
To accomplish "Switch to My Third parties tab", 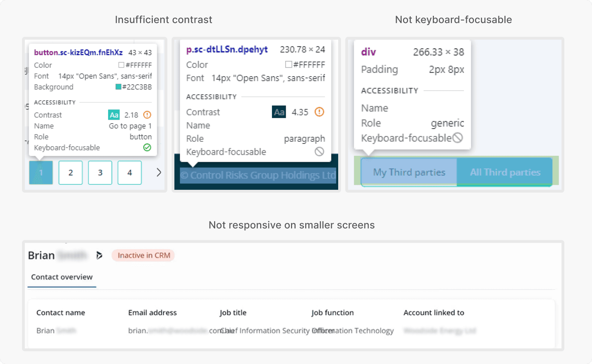I will point(409,172).
